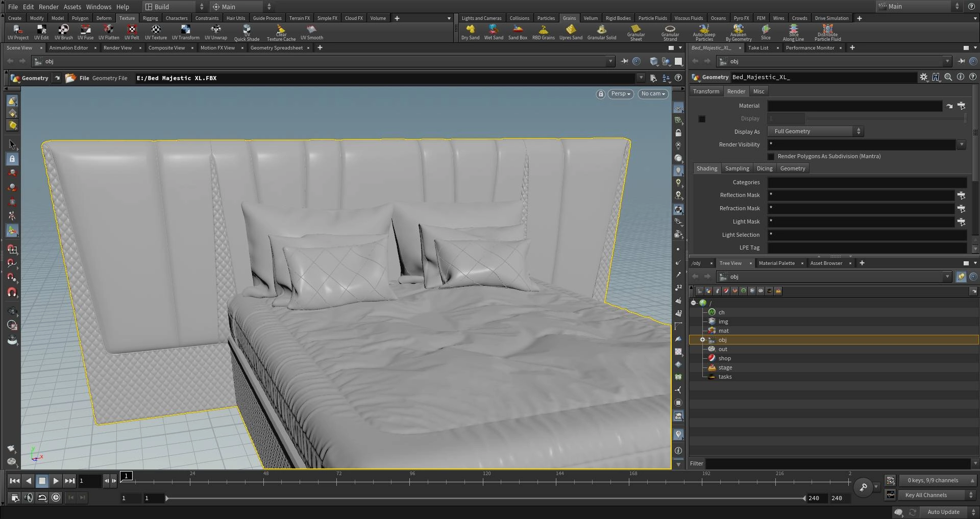Select the Awaken By Geometry tool

(x=739, y=33)
